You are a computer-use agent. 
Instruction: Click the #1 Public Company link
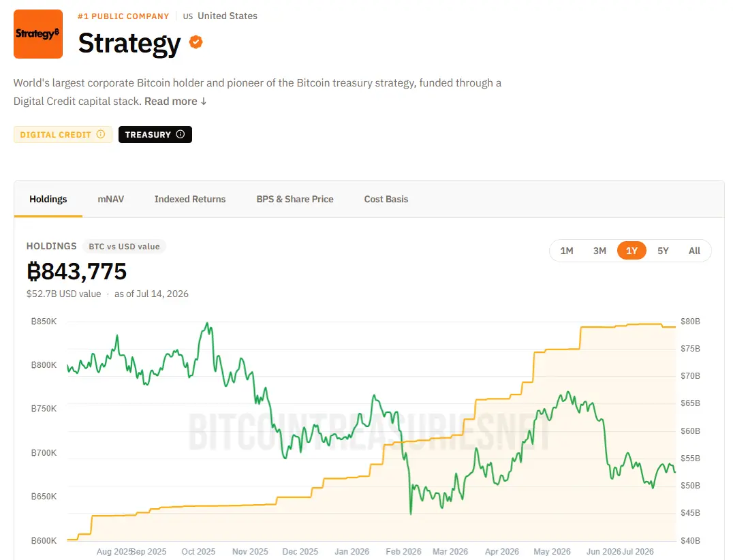pos(123,16)
